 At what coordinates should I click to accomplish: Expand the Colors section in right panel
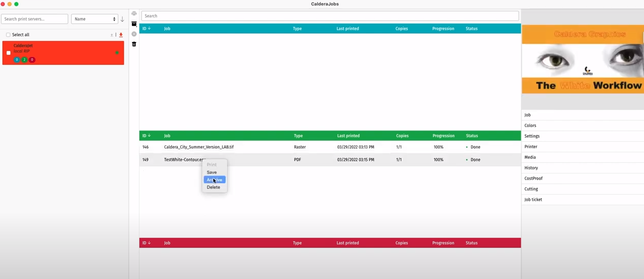531,125
